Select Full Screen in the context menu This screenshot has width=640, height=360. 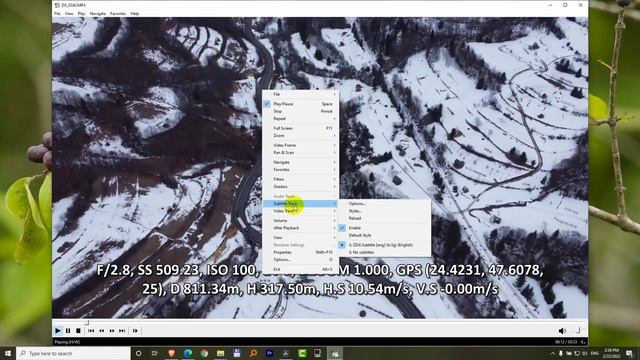(300, 128)
